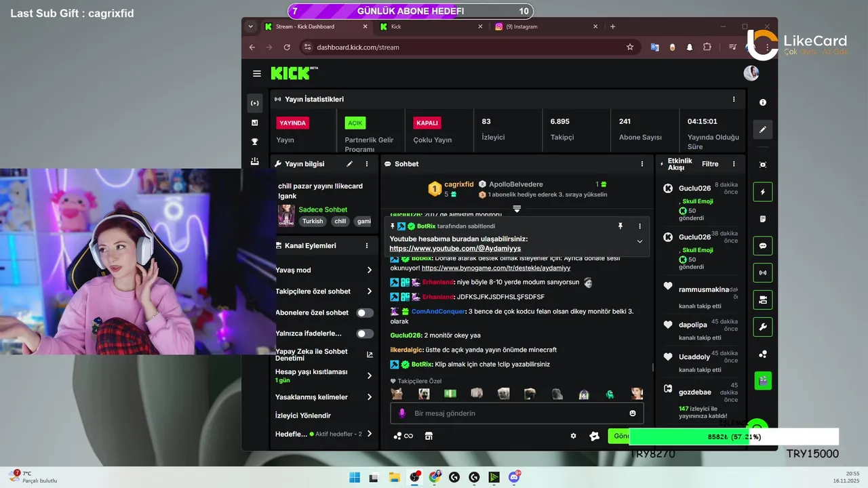Screen dimensions: 868x488
Task: Open the shop icon below chat input
Action: tap(429, 436)
